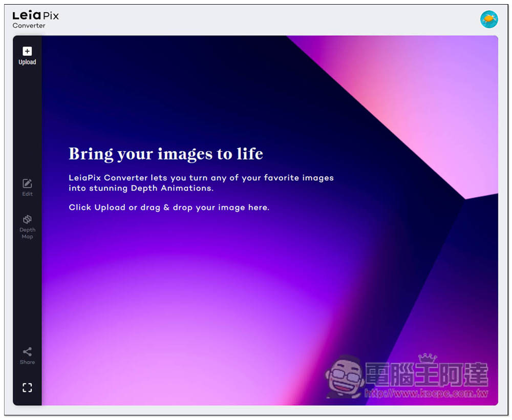
Task: Click the LeiaPix Converter logo
Action: click(x=36, y=19)
